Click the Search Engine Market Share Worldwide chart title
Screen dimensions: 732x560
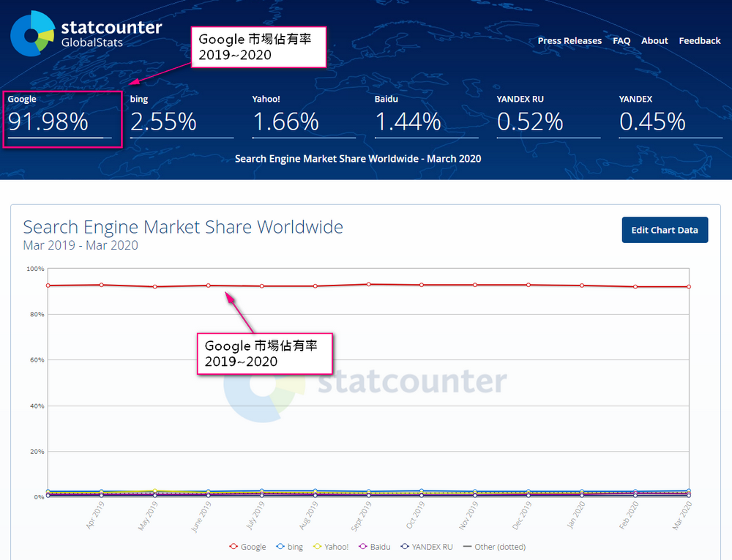point(183,227)
